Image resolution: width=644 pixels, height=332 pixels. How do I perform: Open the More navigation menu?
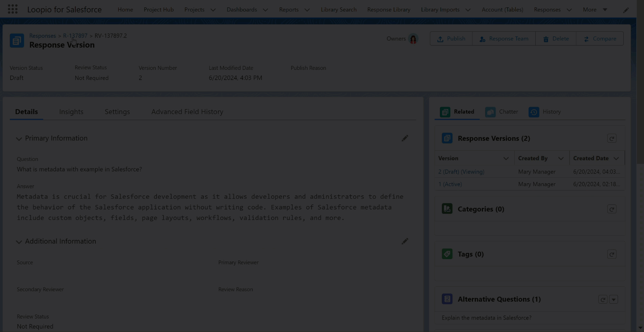(595, 10)
